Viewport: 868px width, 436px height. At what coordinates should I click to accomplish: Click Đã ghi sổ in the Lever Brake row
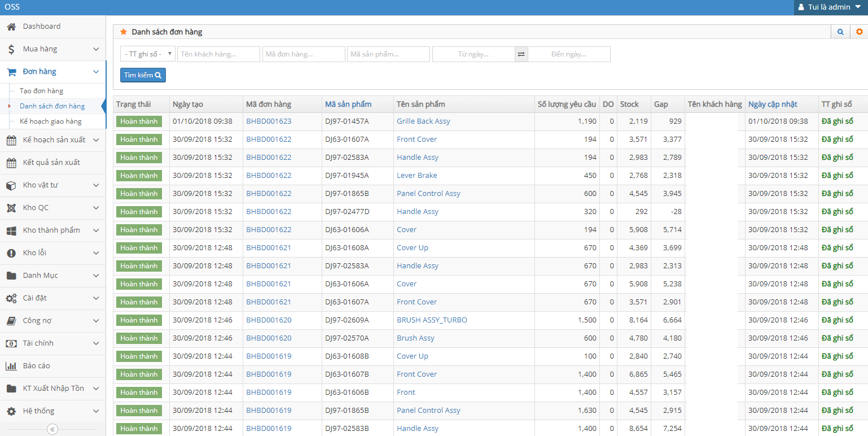point(837,176)
